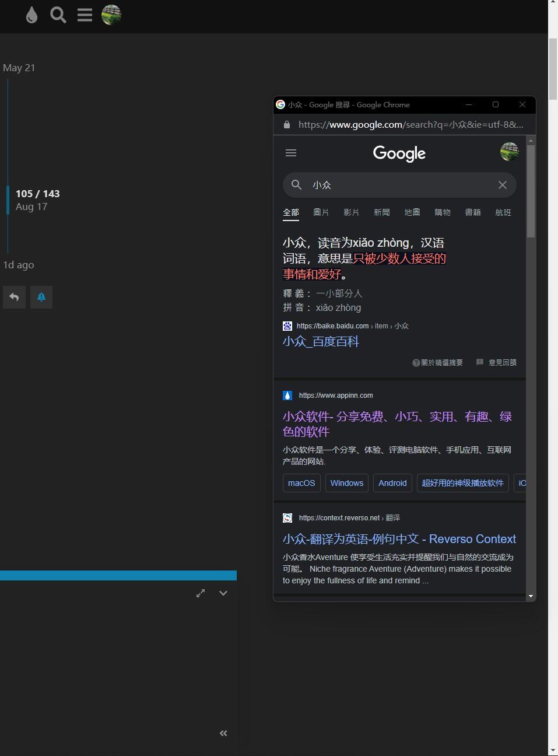Click the reply arrow button
Screen dimensions: 558x756
(14, 297)
